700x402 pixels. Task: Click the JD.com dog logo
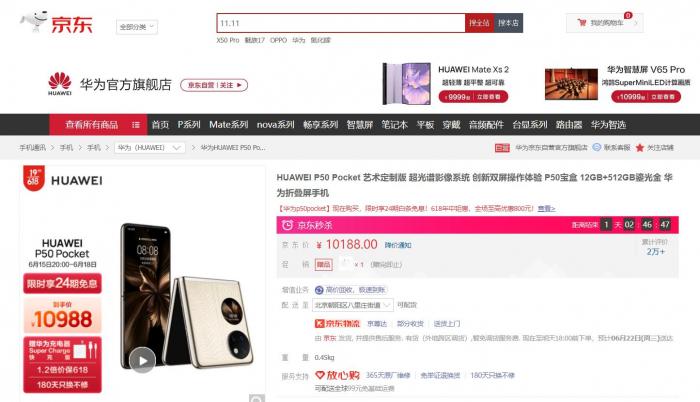(x=34, y=21)
